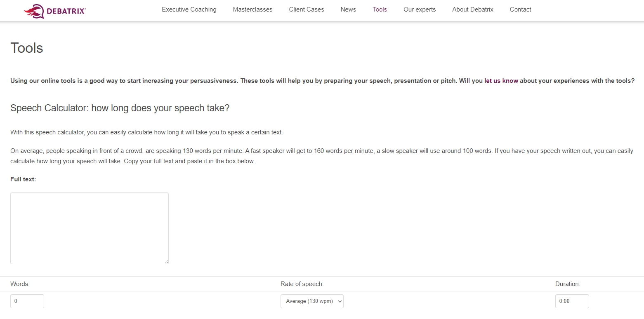Open the Our experts page
The image size is (644, 319).
pos(420,9)
